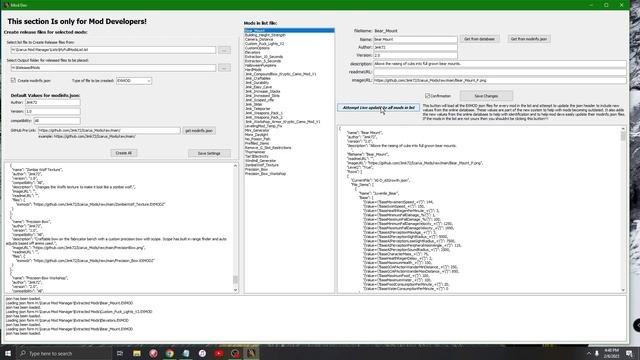Image resolution: width=640 pixels, height=360 pixels.
Task: Click the description field
Action: (x=500, y=64)
